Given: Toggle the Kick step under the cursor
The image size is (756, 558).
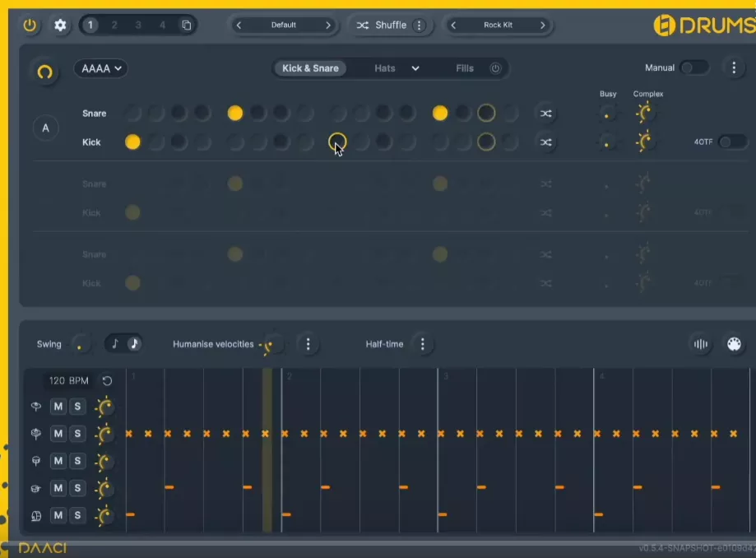Looking at the screenshot, I should [x=337, y=142].
